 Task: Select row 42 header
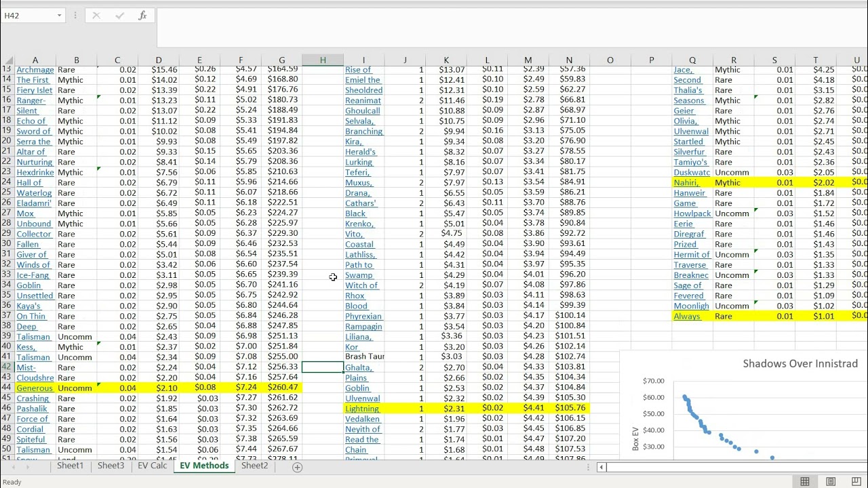point(7,367)
